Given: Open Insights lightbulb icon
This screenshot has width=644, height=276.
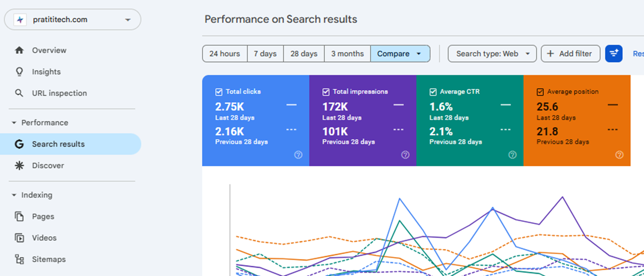Looking at the screenshot, I should 19,72.
